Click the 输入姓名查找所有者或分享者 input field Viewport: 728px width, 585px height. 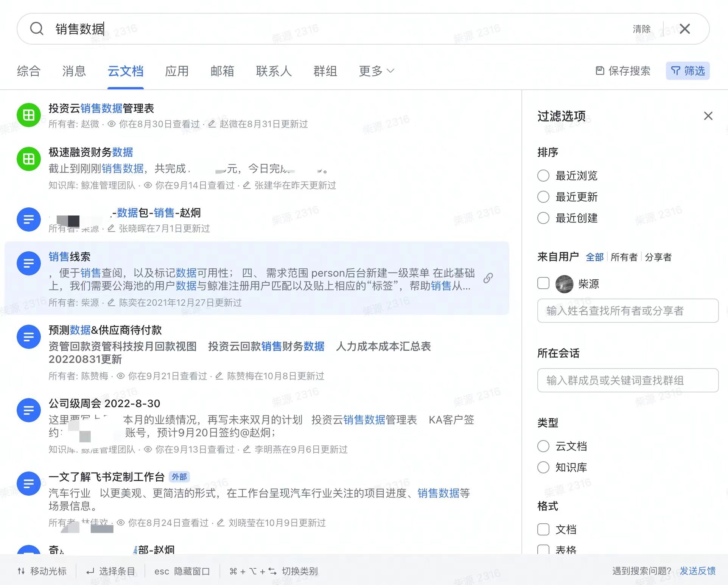point(628,311)
